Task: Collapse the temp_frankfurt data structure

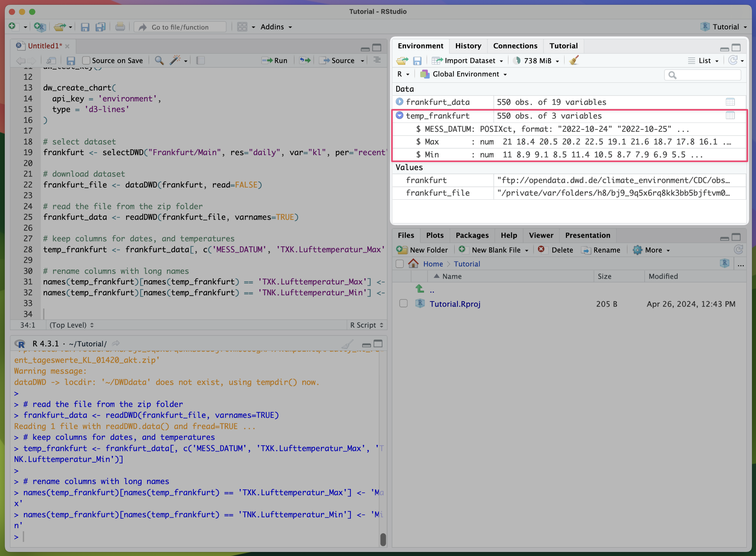Action: click(x=399, y=115)
